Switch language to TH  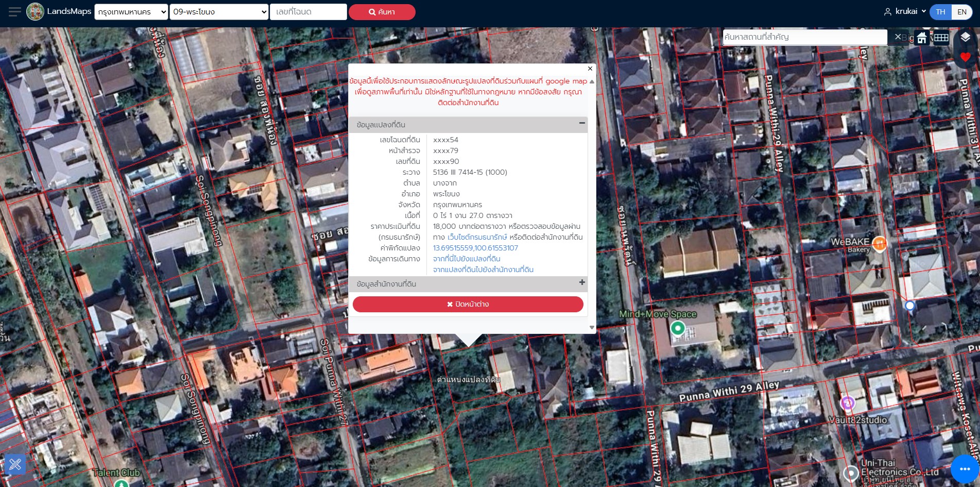pos(940,12)
